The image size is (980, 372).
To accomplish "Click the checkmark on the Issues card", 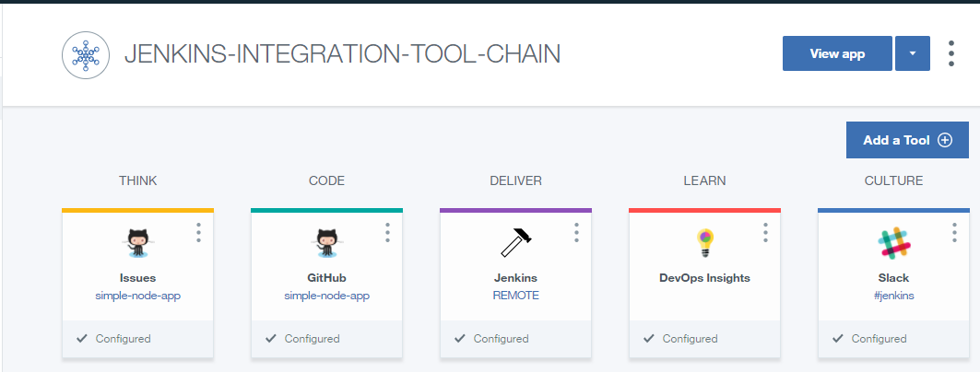I will tap(81, 338).
